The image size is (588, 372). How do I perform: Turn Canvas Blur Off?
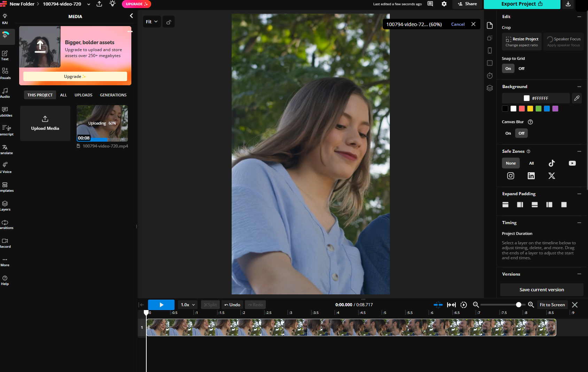coord(521,133)
